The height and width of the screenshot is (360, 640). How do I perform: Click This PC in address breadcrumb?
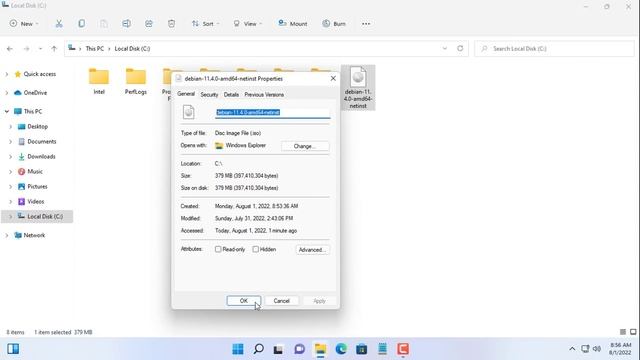(95, 49)
